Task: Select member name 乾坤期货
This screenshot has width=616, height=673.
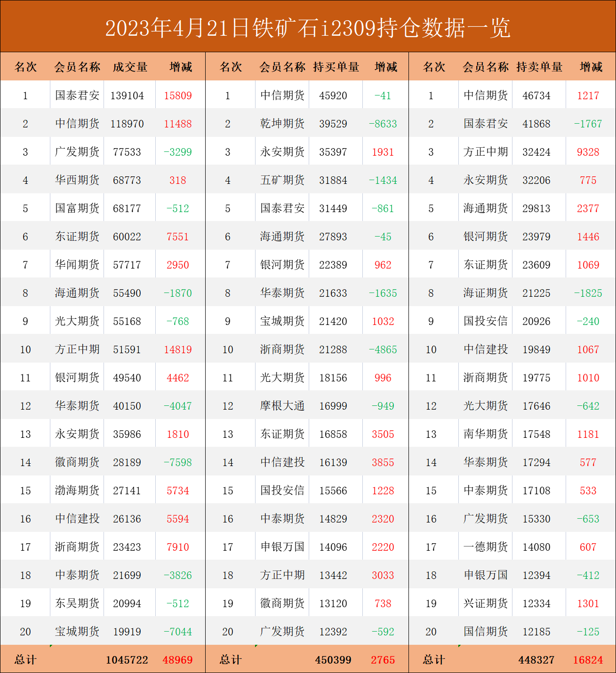Action: tap(282, 124)
